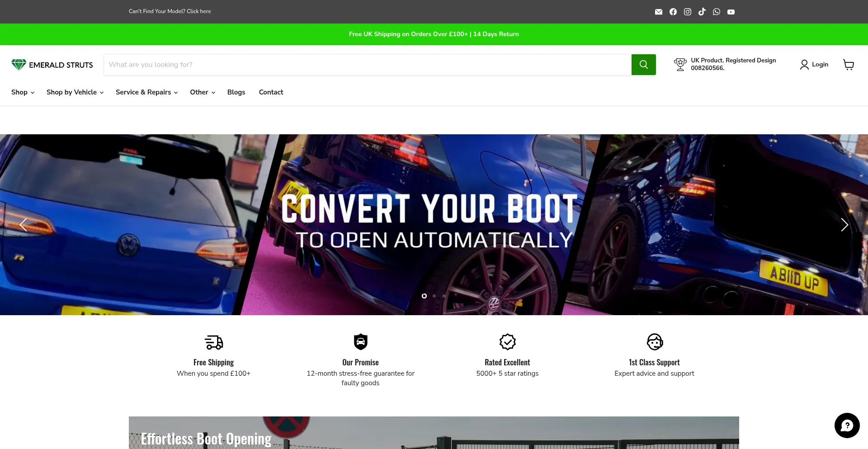Viewport: 868px width, 449px height.
Task: Open the WhatsApp chat icon
Action: (716, 12)
